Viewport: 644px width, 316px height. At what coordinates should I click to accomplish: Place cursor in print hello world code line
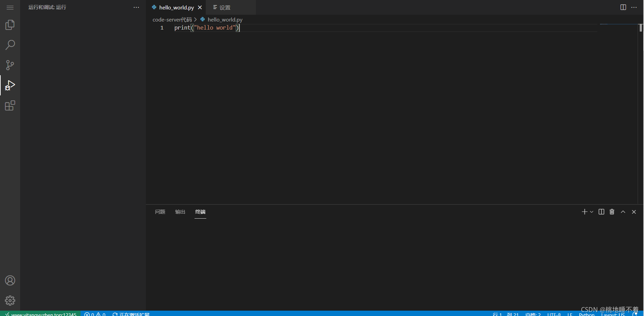[207, 28]
